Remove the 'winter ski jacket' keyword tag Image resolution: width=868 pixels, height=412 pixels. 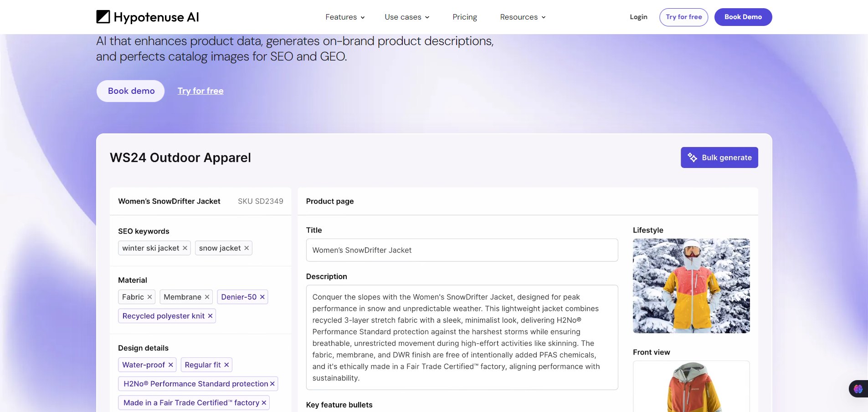click(185, 248)
